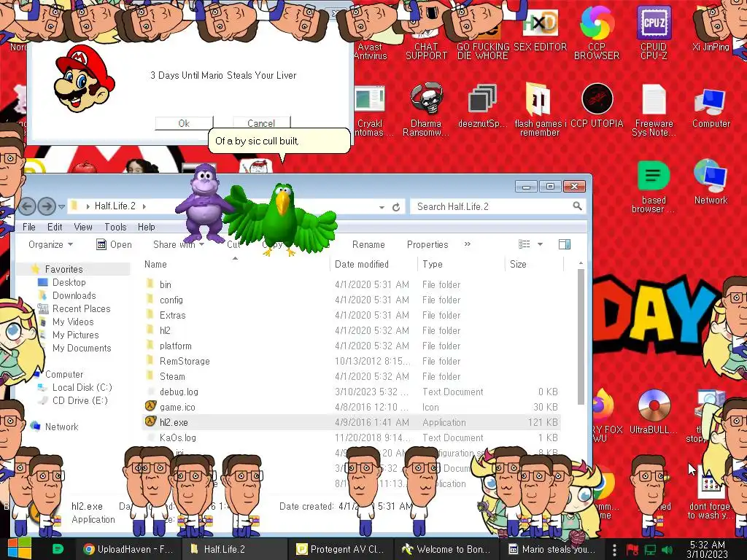Viewport: 747px width, 560px height.
Task: Select the RemStorage folder
Action: pyautogui.click(x=351, y=361)
